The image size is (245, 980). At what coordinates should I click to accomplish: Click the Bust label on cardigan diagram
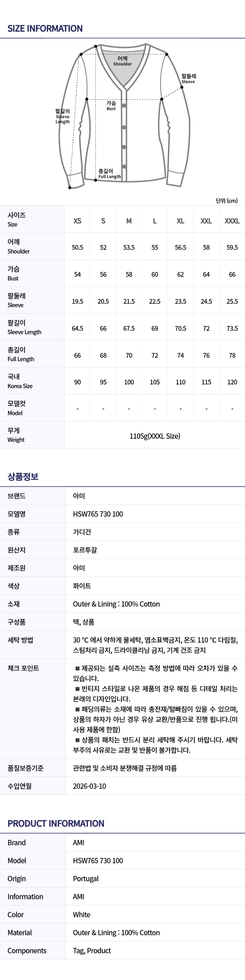pyautogui.click(x=111, y=106)
